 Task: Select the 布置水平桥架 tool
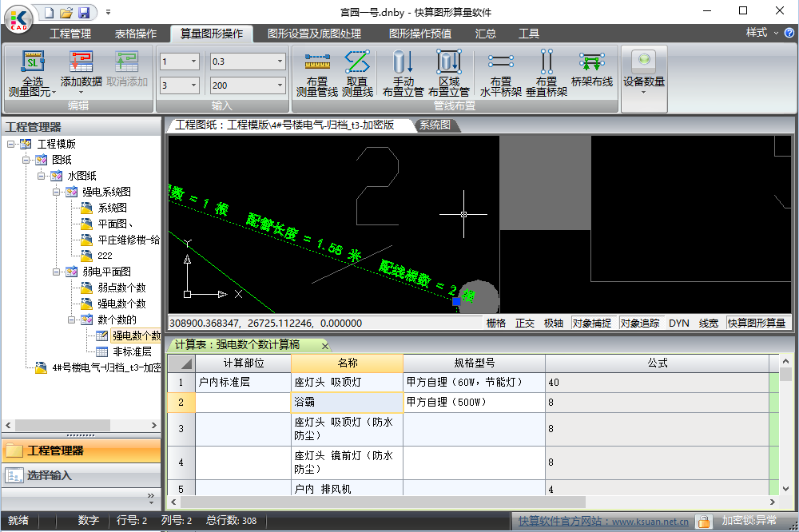[x=501, y=63]
